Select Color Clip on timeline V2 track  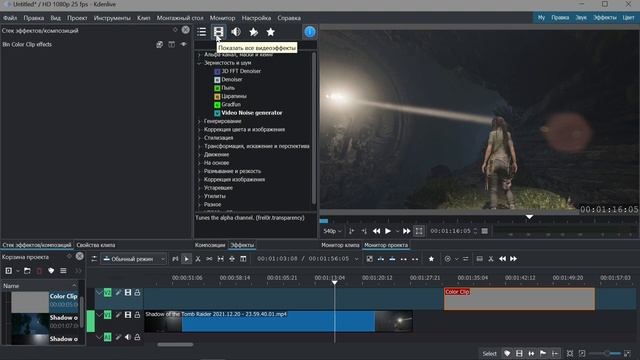point(519,299)
